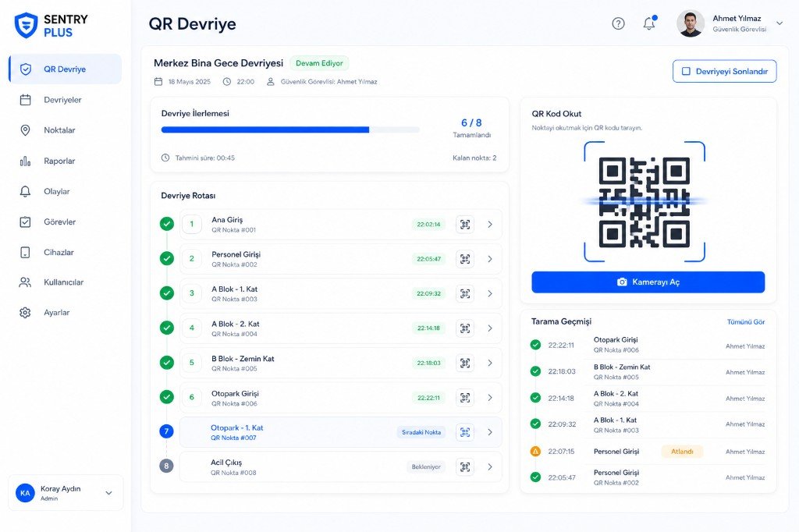Scan QR icon for A Blok - 1. Kat
The height and width of the screenshot is (532, 799).
(x=465, y=293)
